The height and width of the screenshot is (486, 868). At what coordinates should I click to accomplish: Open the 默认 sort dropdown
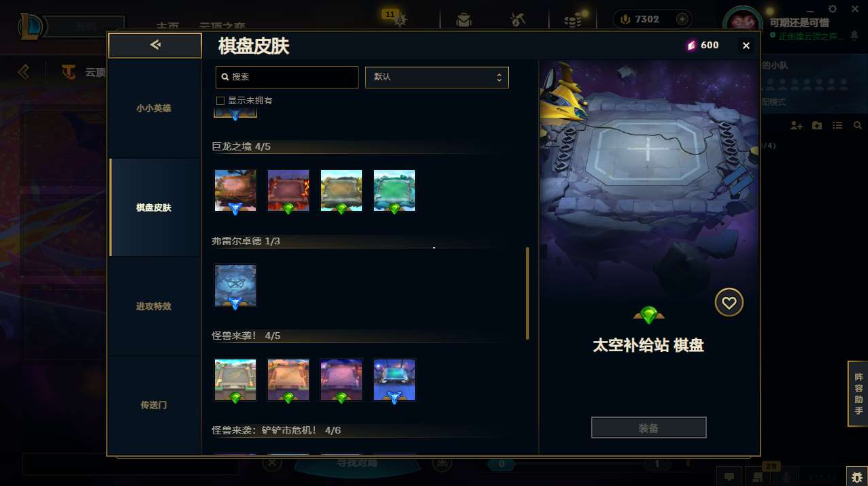pyautogui.click(x=437, y=77)
